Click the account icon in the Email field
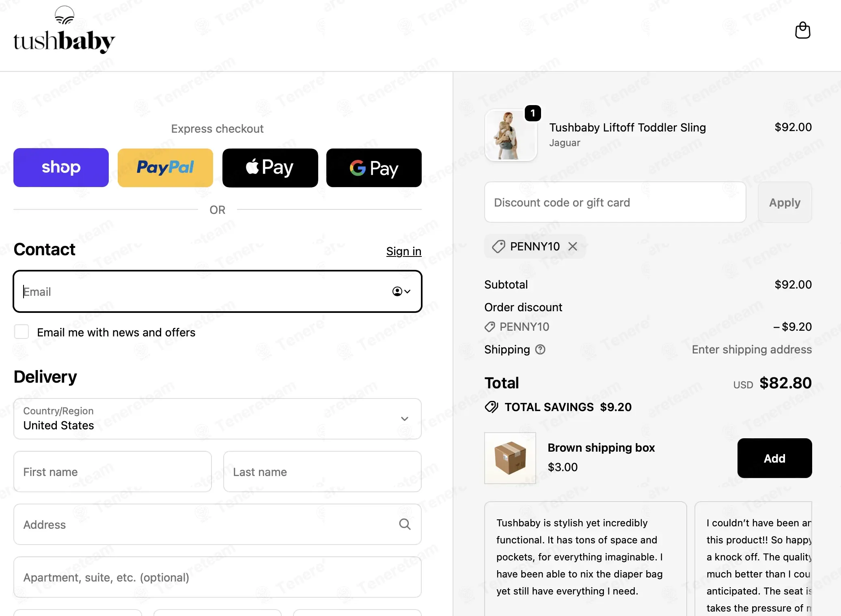 (x=401, y=291)
